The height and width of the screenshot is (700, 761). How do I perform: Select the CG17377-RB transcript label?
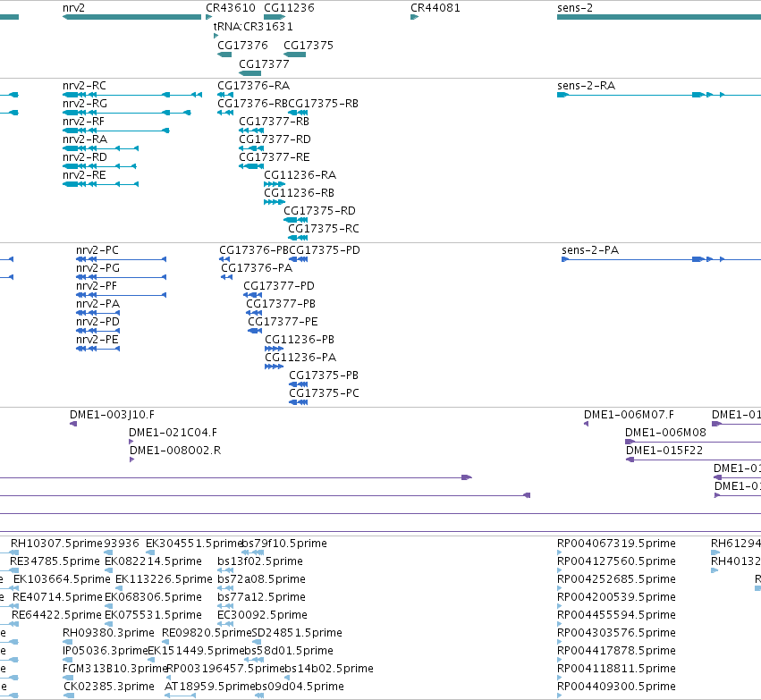275,122
